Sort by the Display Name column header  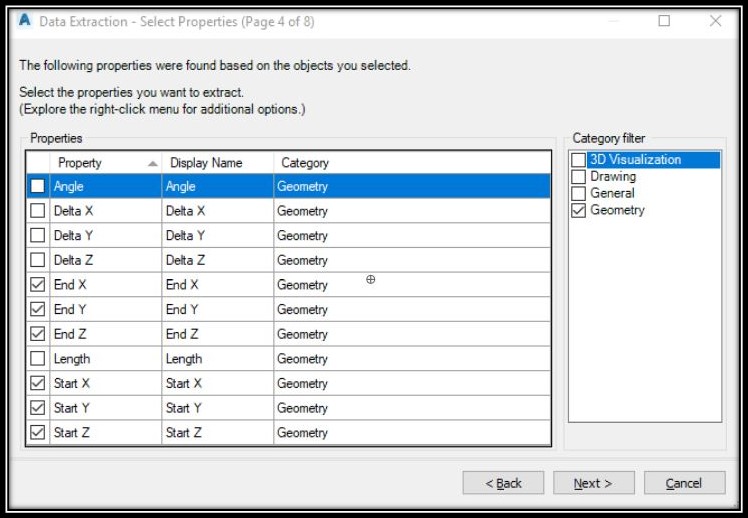[218, 163]
